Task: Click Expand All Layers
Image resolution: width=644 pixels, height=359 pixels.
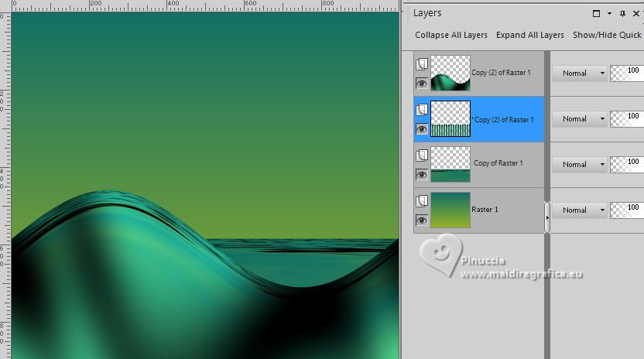Action: point(529,36)
